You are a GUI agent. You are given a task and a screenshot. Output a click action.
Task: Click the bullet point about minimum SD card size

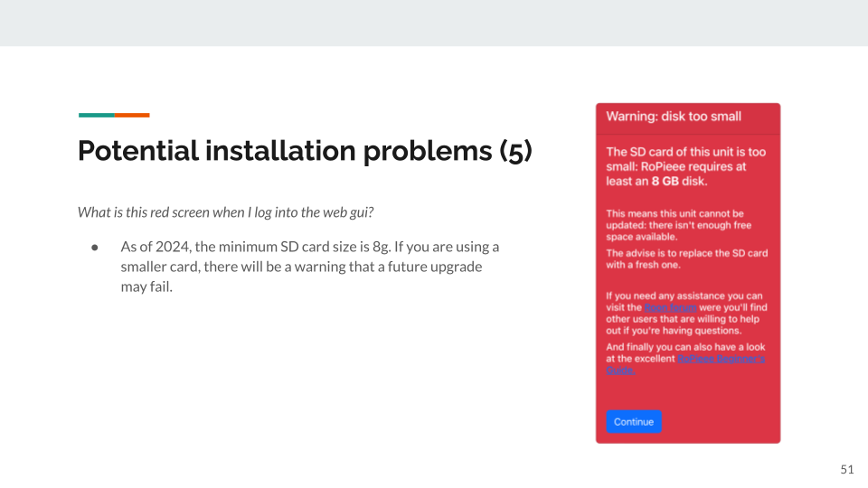coord(310,267)
